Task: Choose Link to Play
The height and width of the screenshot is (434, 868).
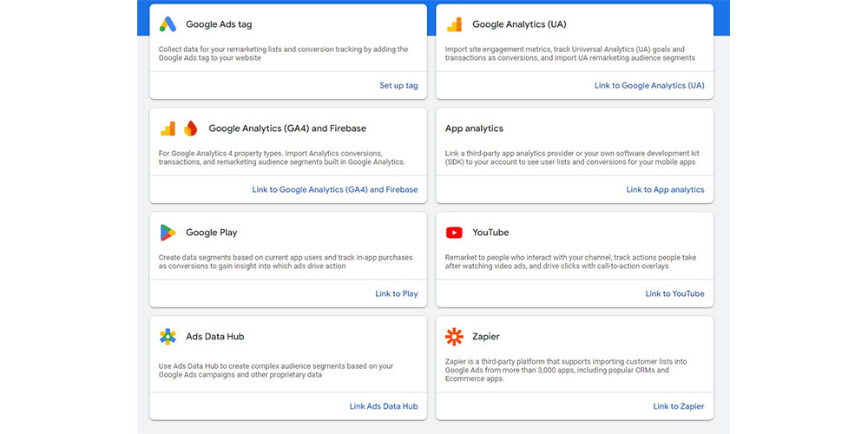Action: pos(397,293)
